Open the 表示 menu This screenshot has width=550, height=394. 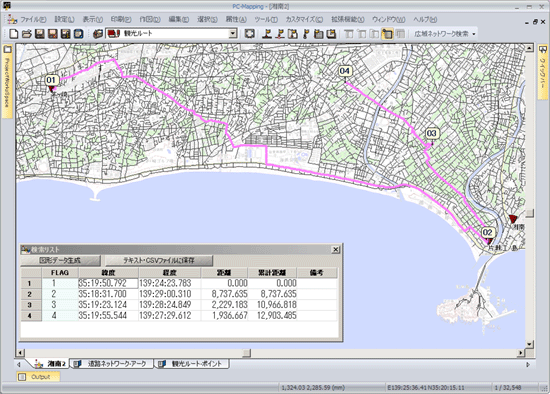(x=93, y=19)
